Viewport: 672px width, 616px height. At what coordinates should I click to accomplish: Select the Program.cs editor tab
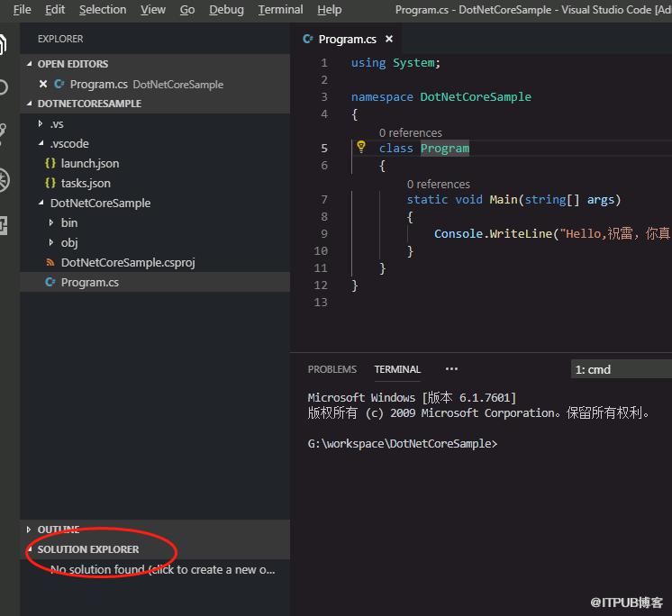pyautogui.click(x=346, y=39)
